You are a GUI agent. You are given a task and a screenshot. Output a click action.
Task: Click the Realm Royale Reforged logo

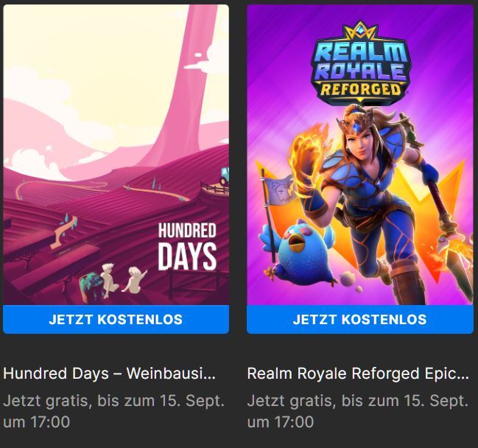coord(361,63)
